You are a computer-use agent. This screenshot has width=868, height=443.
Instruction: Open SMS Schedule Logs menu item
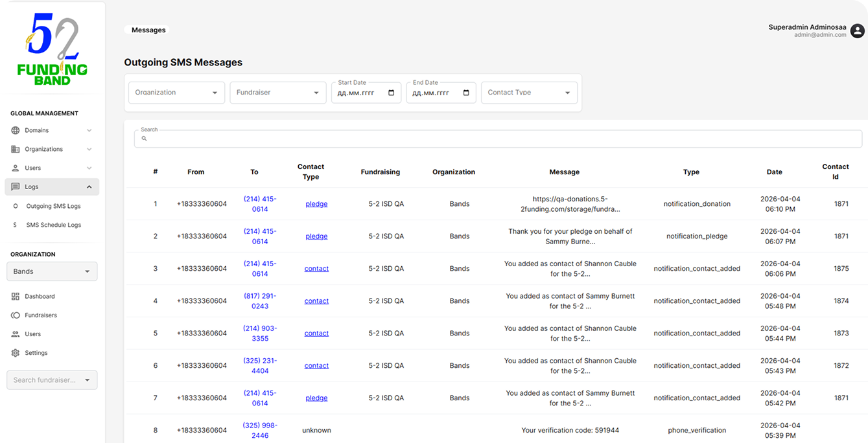tap(53, 225)
